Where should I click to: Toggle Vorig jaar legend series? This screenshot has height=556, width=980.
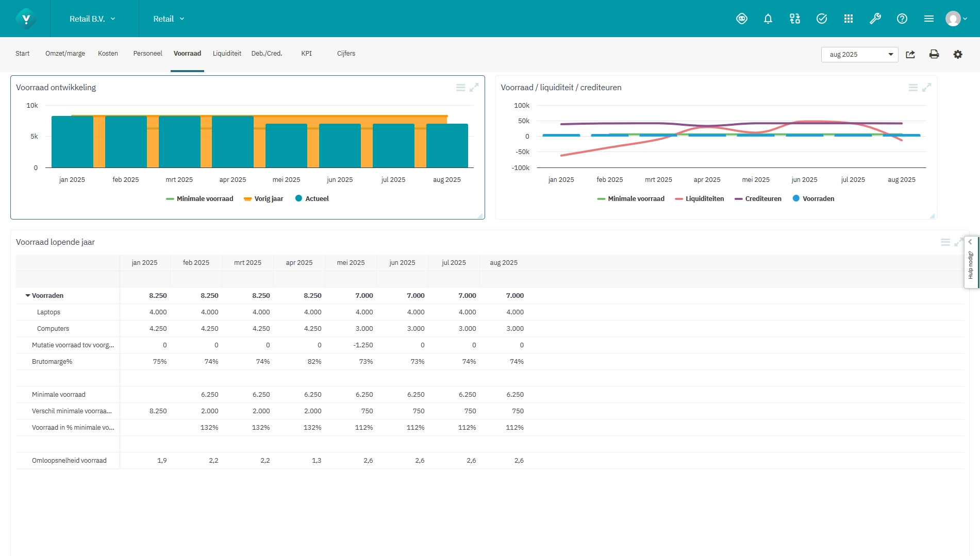268,199
